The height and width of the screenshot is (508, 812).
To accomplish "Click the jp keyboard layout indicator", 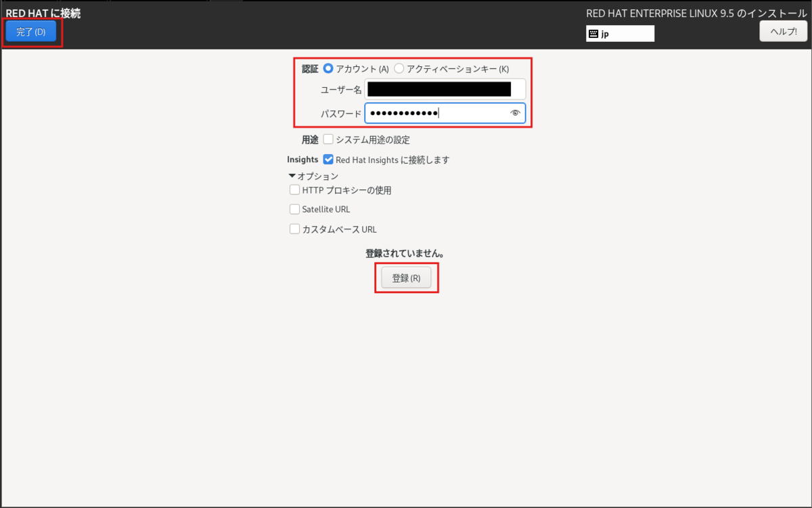I will 621,33.
